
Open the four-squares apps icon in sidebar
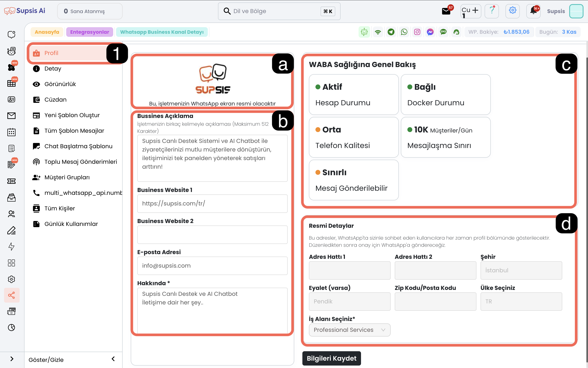point(11,263)
